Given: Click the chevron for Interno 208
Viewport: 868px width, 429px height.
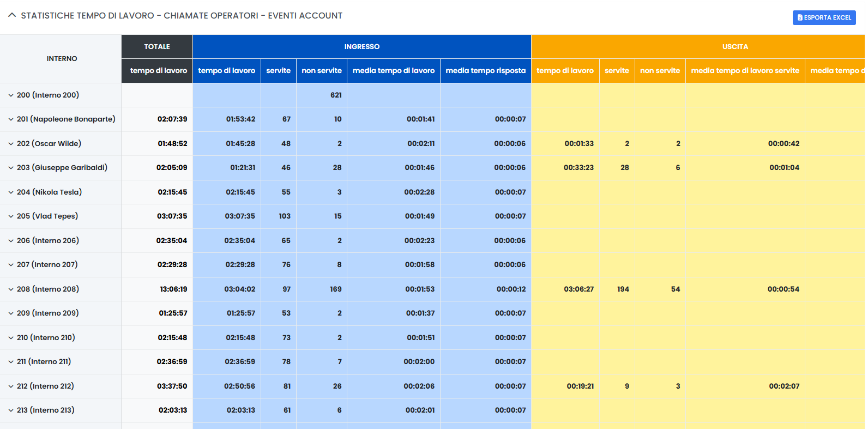Looking at the screenshot, I should (11, 289).
